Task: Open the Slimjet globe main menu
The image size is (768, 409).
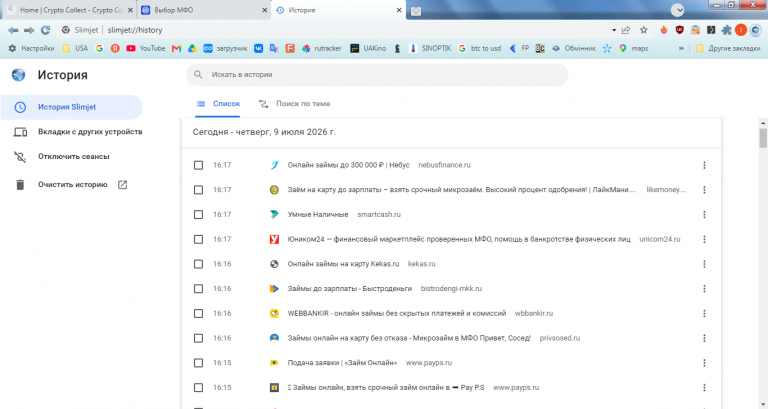Action: 755,30
